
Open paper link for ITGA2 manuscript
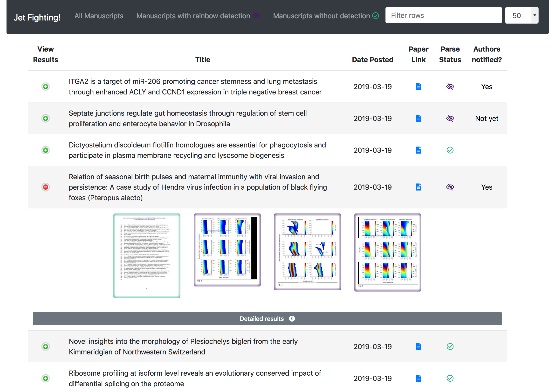pyautogui.click(x=418, y=86)
